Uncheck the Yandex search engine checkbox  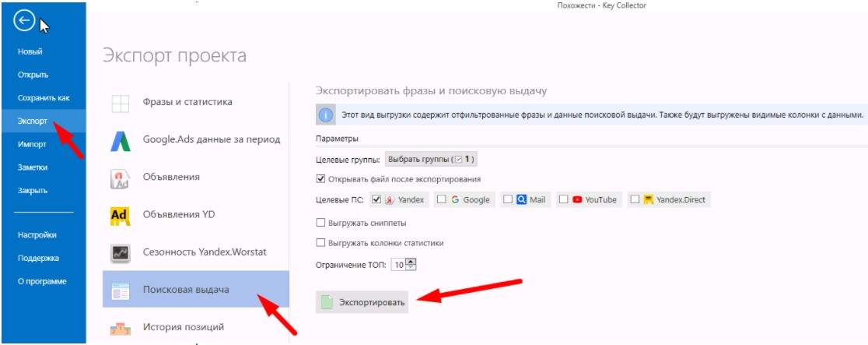click(376, 199)
